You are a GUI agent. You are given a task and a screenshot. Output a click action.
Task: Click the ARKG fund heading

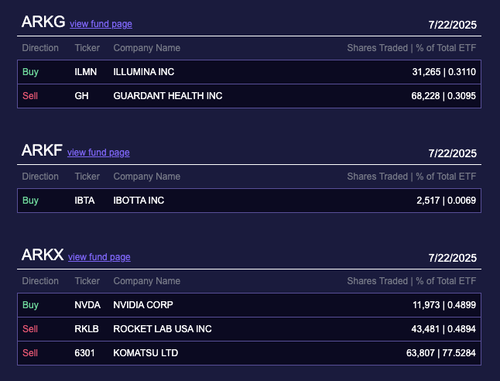(x=43, y=22)
